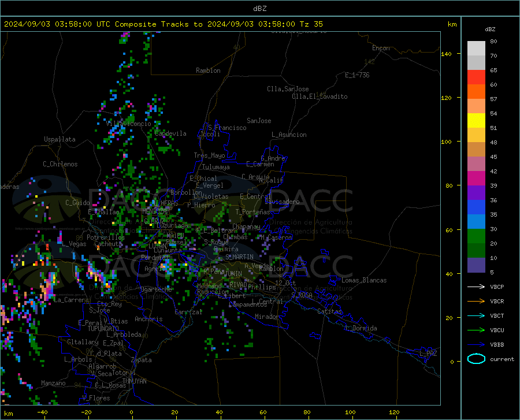Click the 'L_PAZ' map label

[x=429, y=354]
